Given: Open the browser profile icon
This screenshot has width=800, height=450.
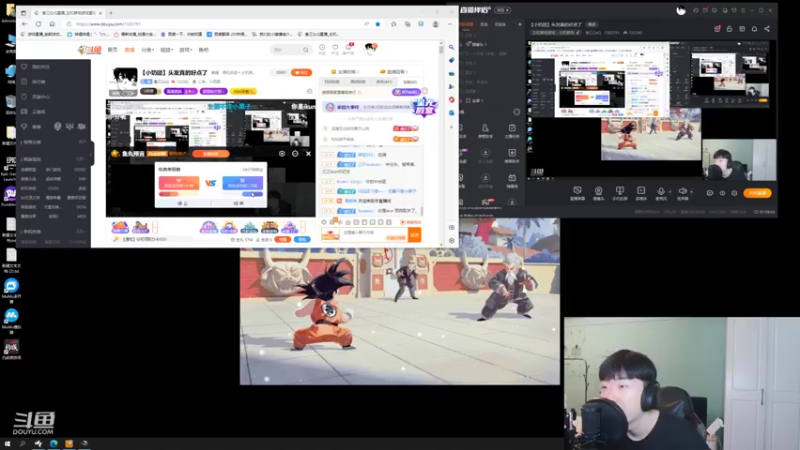Looking at the screenshot, I should (x=435, y=24).
